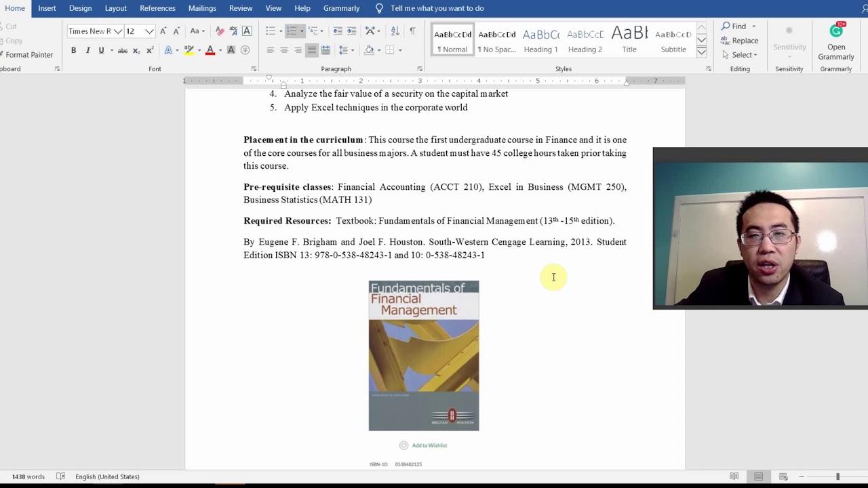This screenshot has height=488, width=868.
Task: Open borders dropdown arrow
Action: (x=400, y=50)
